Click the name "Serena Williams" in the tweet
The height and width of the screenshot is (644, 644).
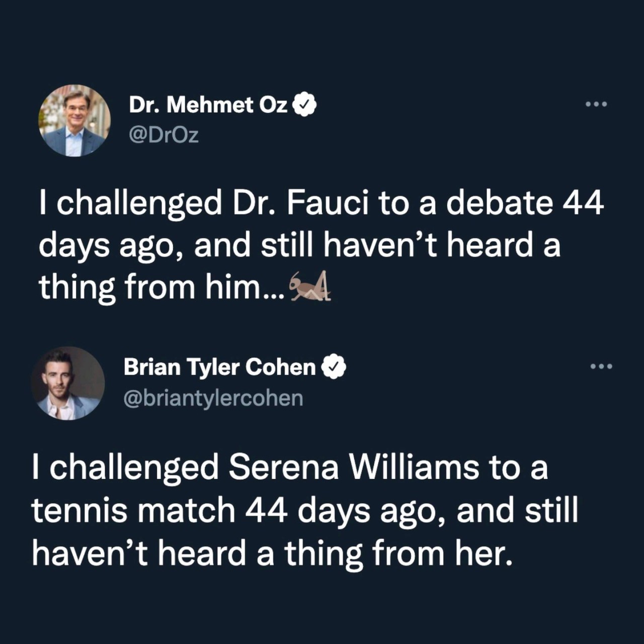pyautogui.click(x=354, y=467)
